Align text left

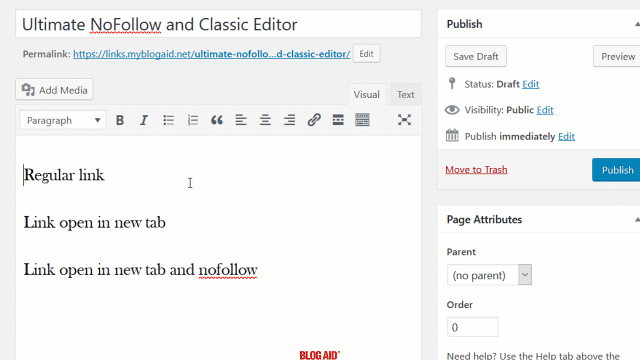click(x=241, y=120)
